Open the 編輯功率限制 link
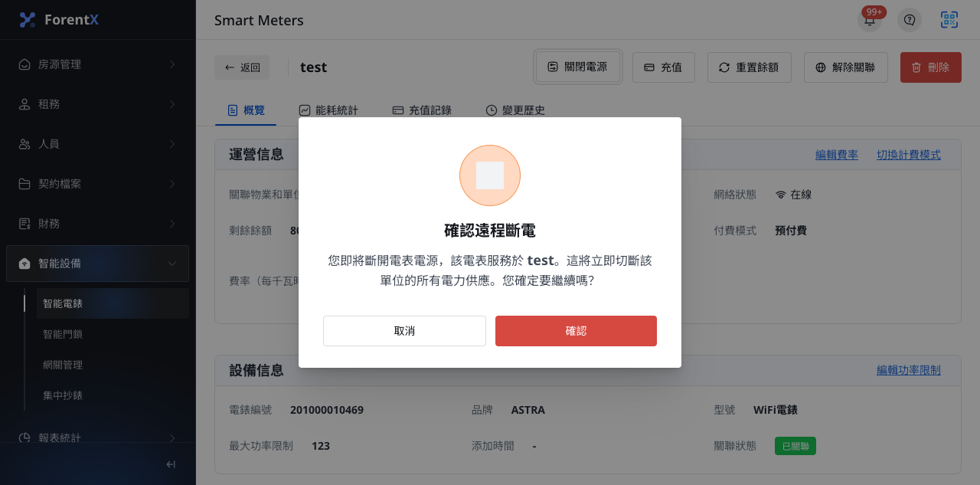 909,370
